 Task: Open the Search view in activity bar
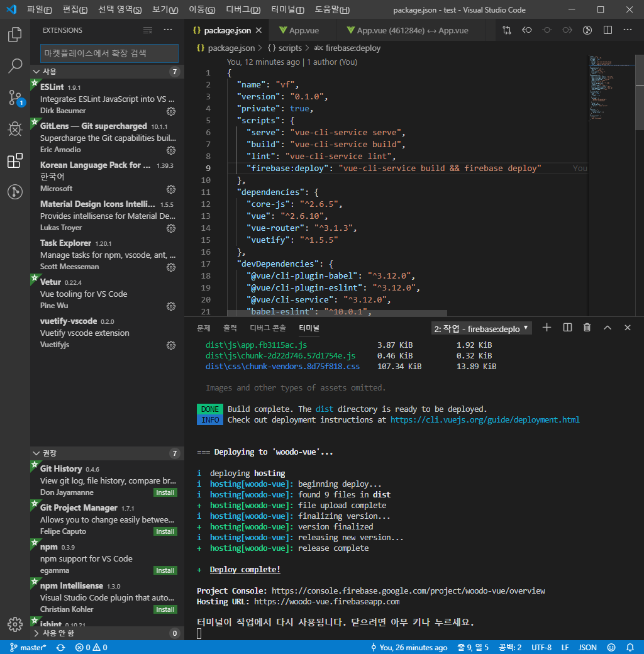click(15, 66)
